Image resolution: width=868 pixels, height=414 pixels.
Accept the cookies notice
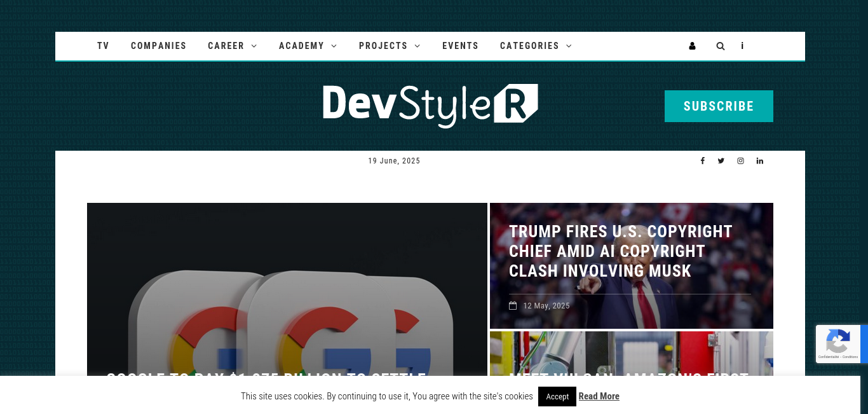pos(557,396)
